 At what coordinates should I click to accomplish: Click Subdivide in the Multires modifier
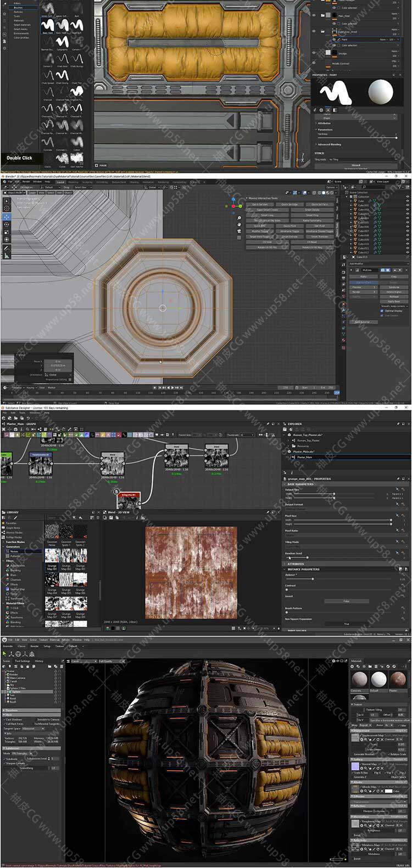394,287
